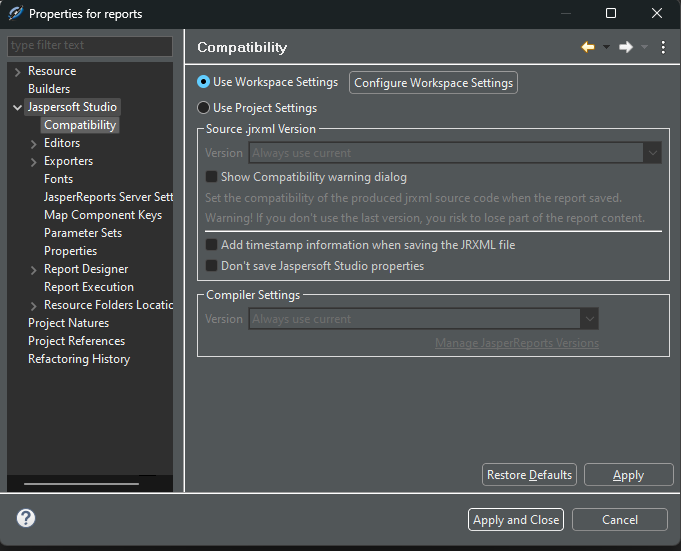Select Project References item
Viewport: 681px width, 551px height.
(76, 341)
